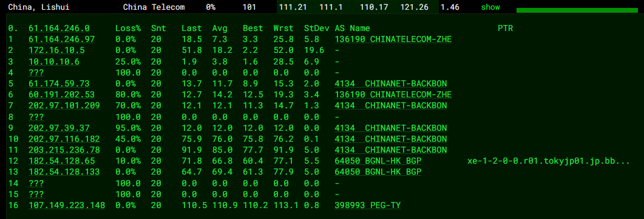Open hop 2 IP 172.16.10.5
Viewport: 644px width, 219px height.
[x=56, y=50]
